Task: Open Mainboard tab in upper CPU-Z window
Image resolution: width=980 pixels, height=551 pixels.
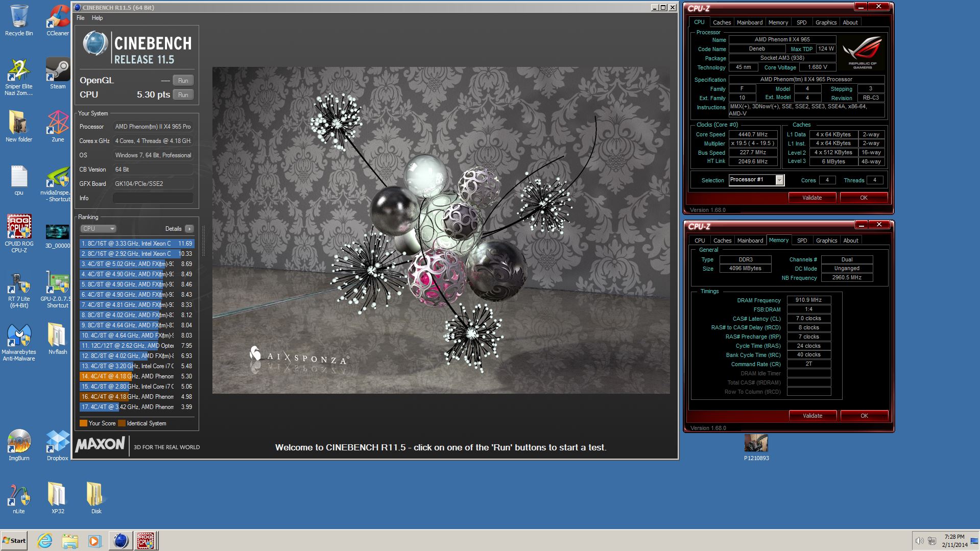Action: (x=749, y=22)
